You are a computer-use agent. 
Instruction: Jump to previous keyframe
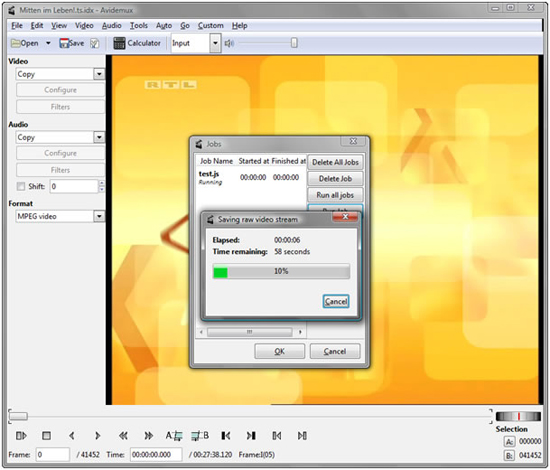(x=123, y=436)
